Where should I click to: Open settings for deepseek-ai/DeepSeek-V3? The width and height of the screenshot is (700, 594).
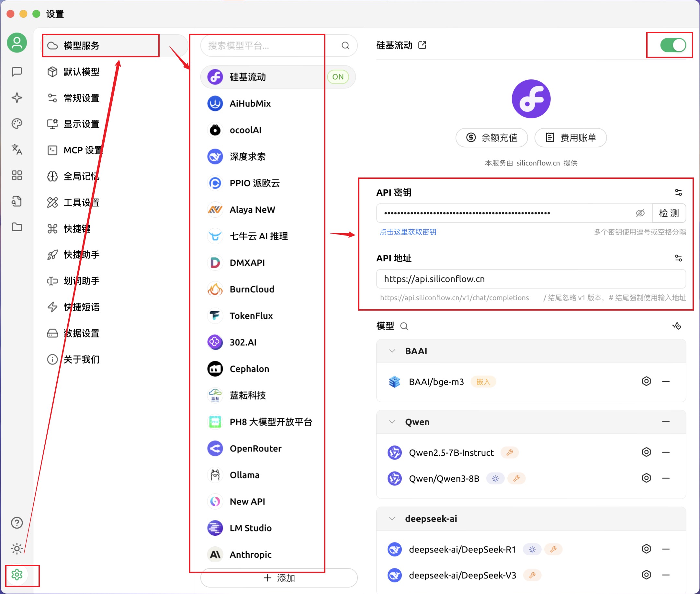click(x=646, y=575)
